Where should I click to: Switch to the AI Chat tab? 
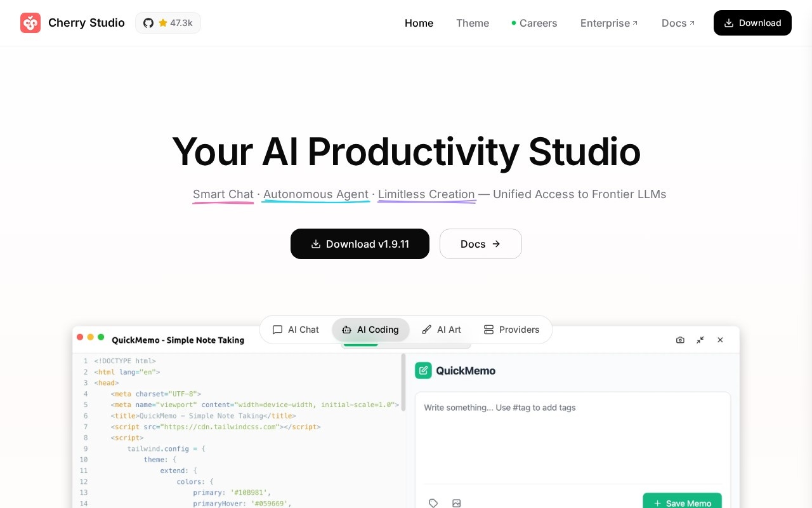[x=296, y=330]
